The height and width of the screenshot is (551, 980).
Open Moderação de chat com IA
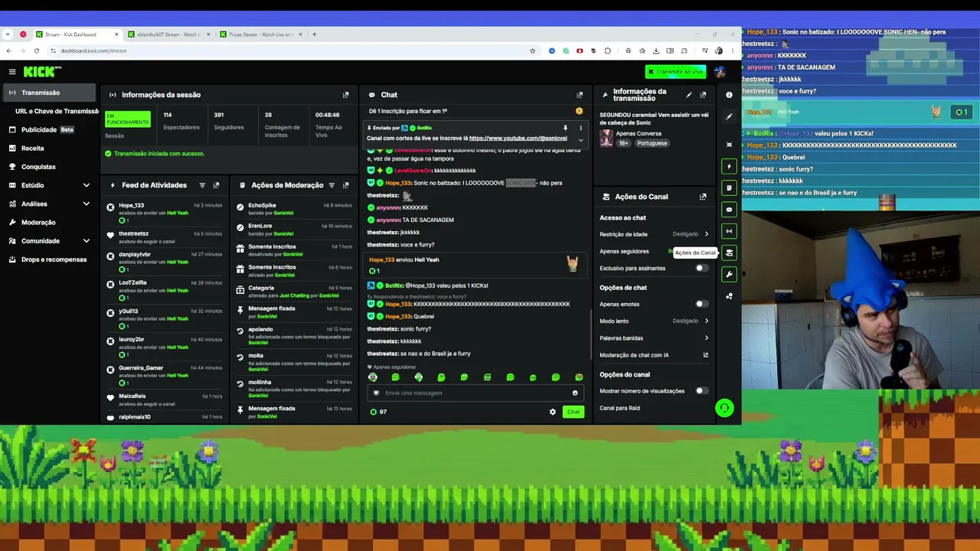coord(655,355)
